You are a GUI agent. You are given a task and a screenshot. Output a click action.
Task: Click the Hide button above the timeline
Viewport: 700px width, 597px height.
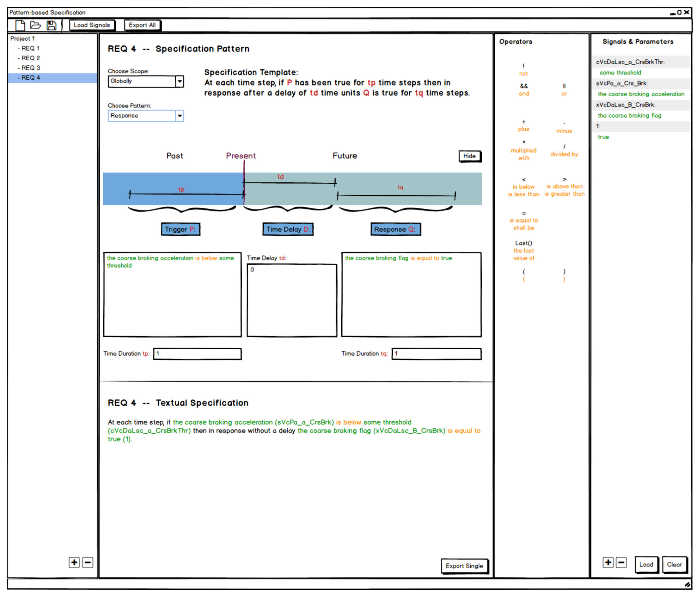470,156
